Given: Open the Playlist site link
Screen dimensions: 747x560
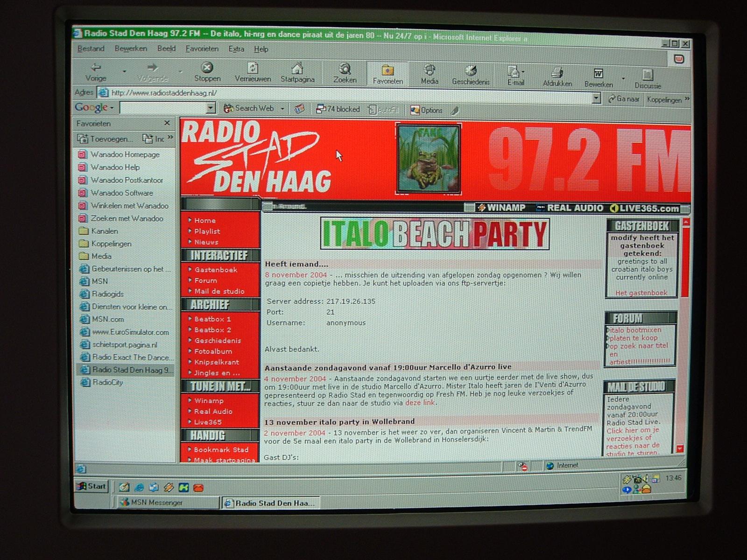Looking at the screenshot, I should (x=207, y=231).
